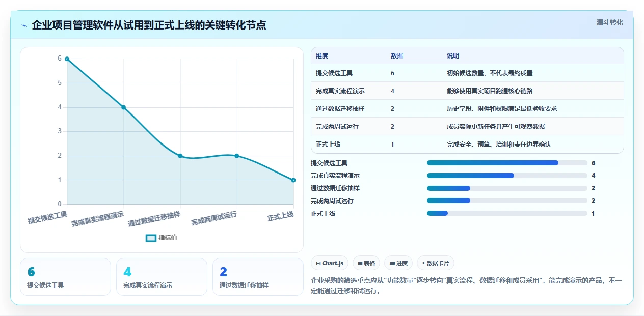Screen dimensions: 644x316
Task: Select the Chart.js tag
Action: (330, 263)
